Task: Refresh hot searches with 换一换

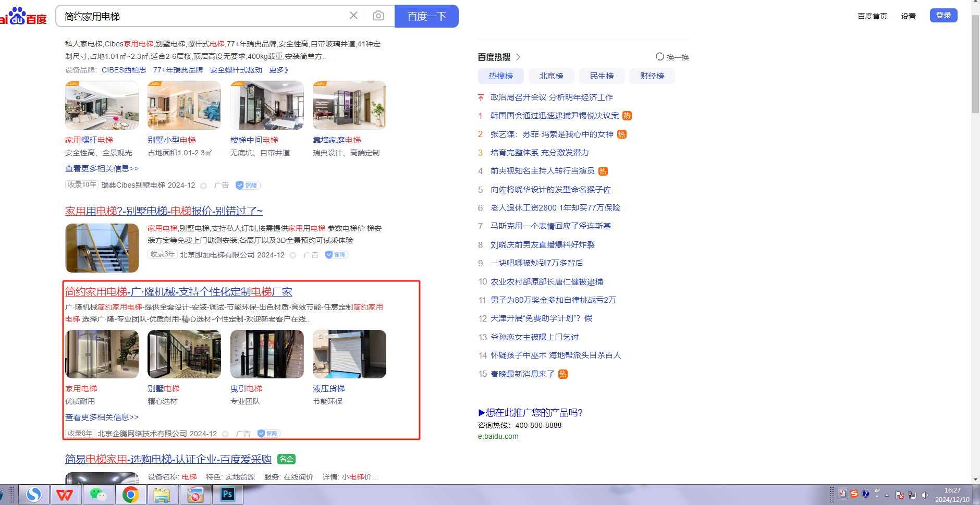Action: click(x=672, y=57)
